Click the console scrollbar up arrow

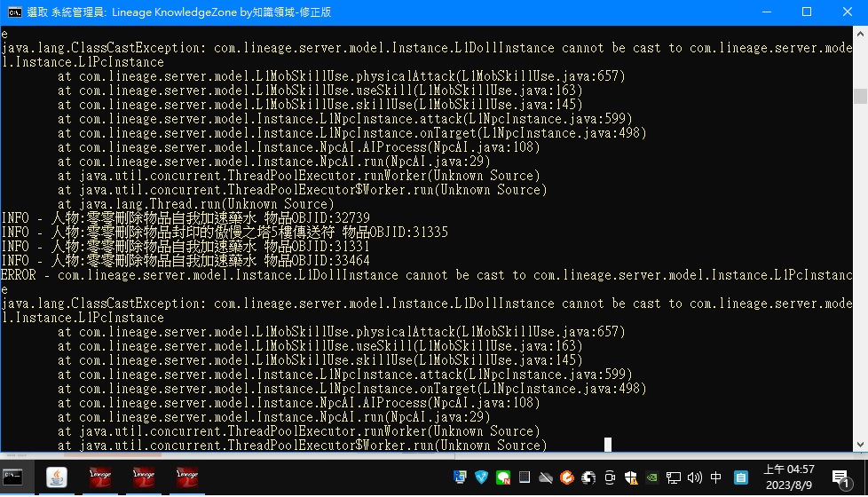coord(860,34)
